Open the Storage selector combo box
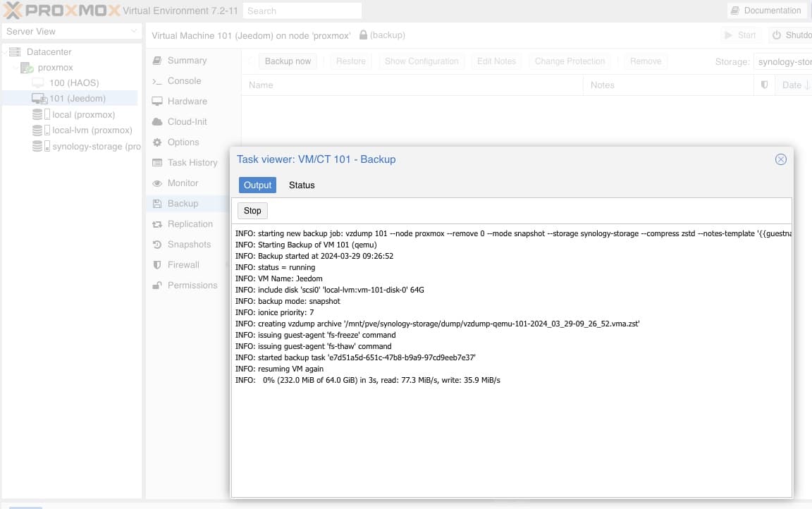The width and height of the screenshot is (812, 509). tap(782, 61)
